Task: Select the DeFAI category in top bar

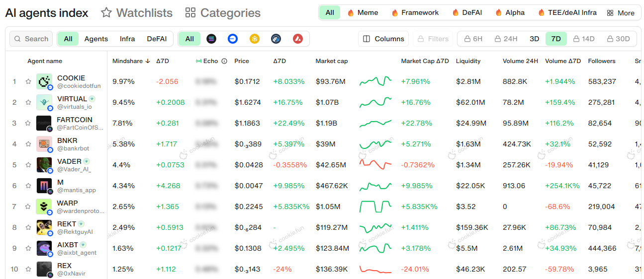Action: 467,13
